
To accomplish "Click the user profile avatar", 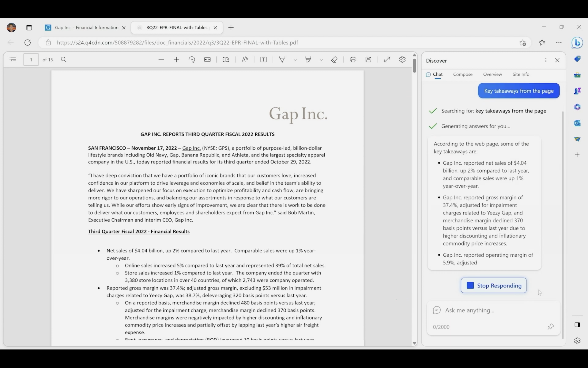I will tap(11, 28).
